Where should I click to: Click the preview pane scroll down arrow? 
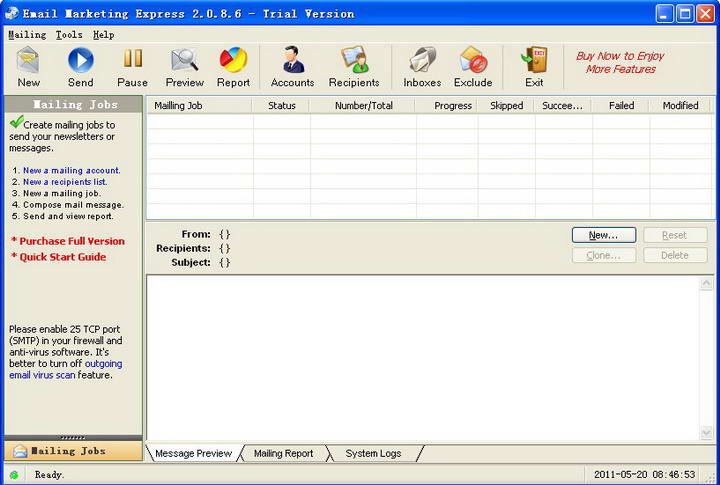click(x=706, y=432)
